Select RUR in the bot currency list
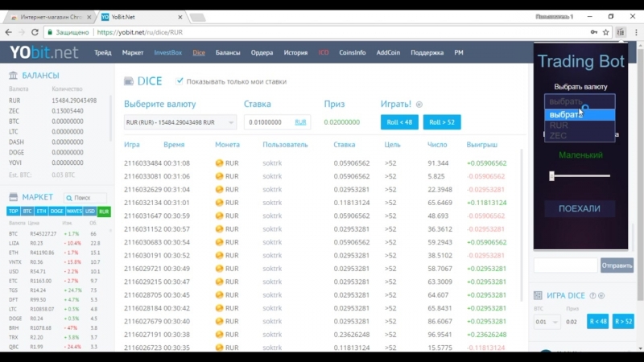Image resolution: width=644 pixels, height=362 pixels. pyautogui.click(x=580, y=125)
